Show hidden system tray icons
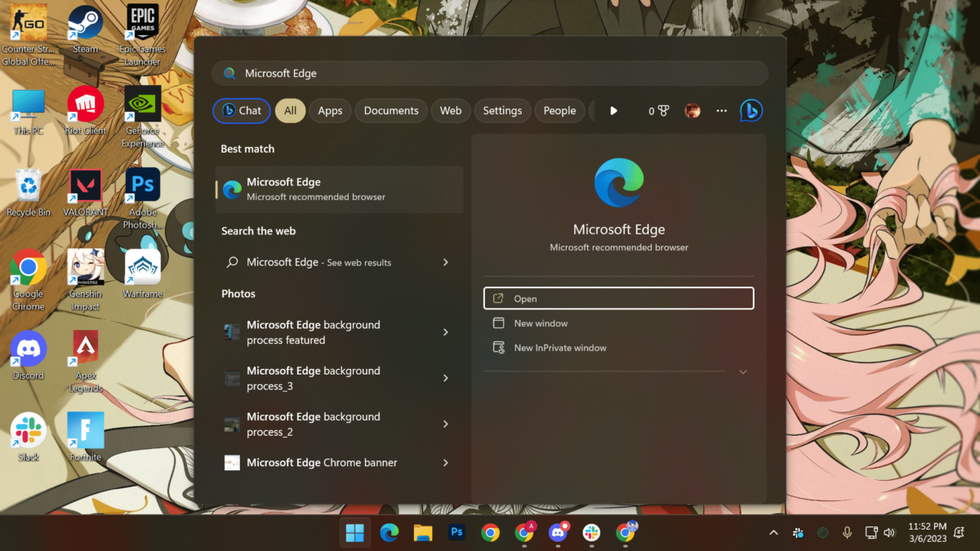 tap(773, 533)
